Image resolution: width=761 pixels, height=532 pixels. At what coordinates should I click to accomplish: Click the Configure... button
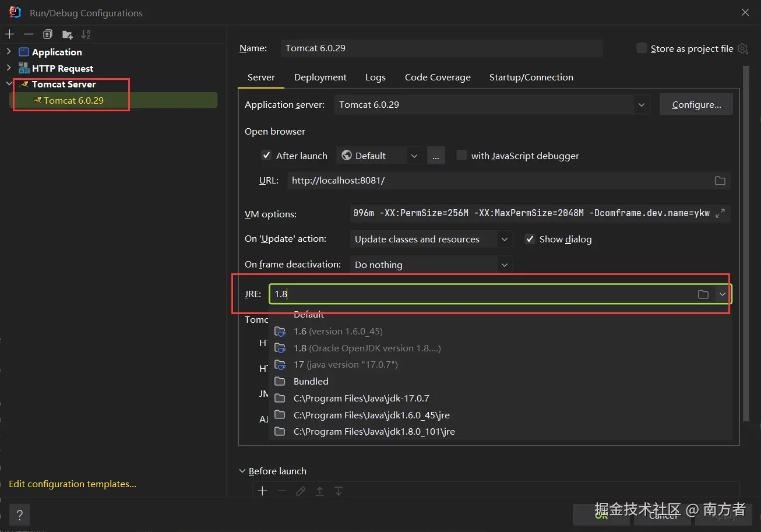point(696,105)
